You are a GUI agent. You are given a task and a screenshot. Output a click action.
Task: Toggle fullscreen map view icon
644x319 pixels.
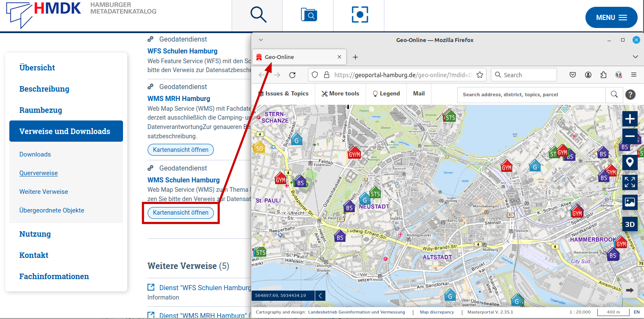tap(630, 182)
